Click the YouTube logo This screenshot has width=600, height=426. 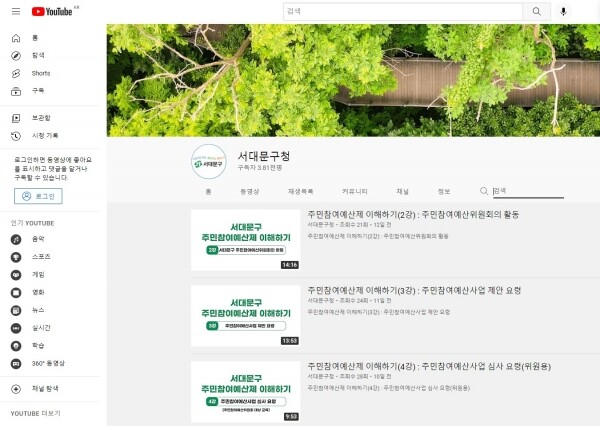52,12
